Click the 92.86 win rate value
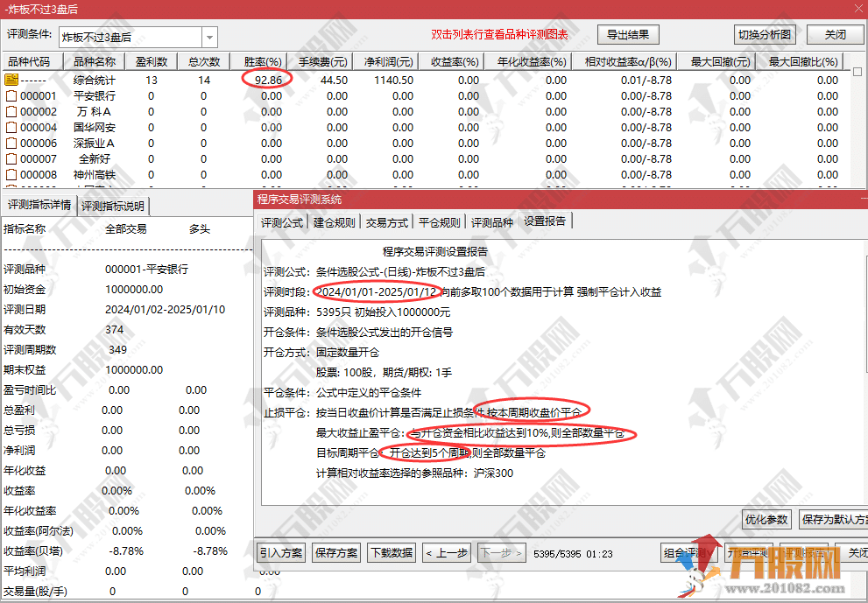 pyautogui.click(x=269, y=81)
